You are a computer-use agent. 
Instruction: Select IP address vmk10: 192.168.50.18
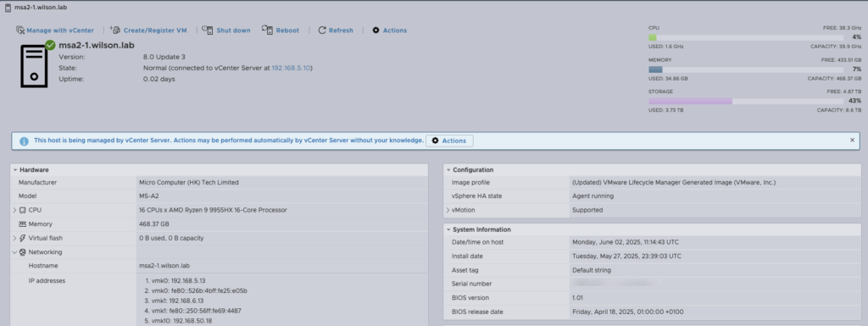(x=181, y=320)
